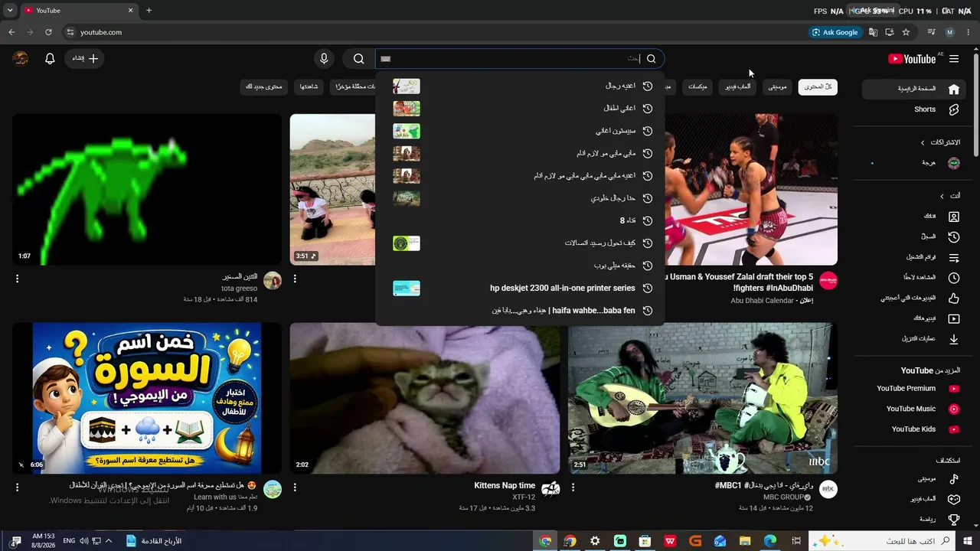980x551 pixels.
Task: Show hidden icons in the system tray
Action: point(108,541)
